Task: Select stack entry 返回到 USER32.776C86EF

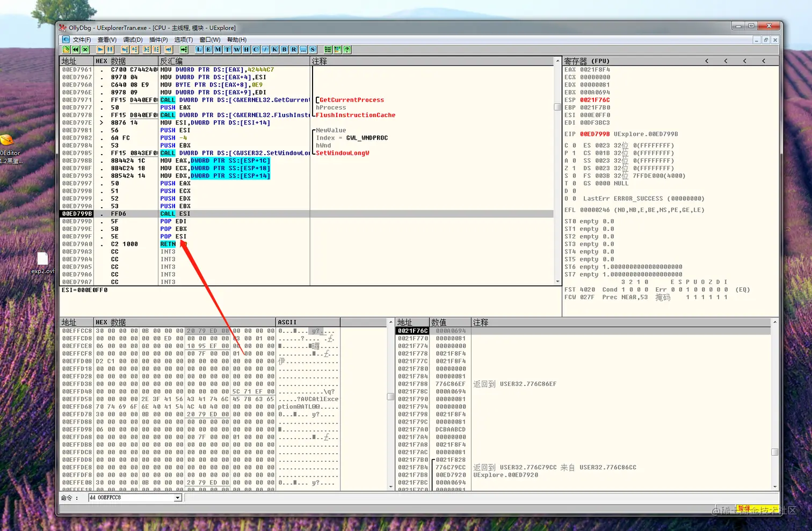Action: coord(514,384)
